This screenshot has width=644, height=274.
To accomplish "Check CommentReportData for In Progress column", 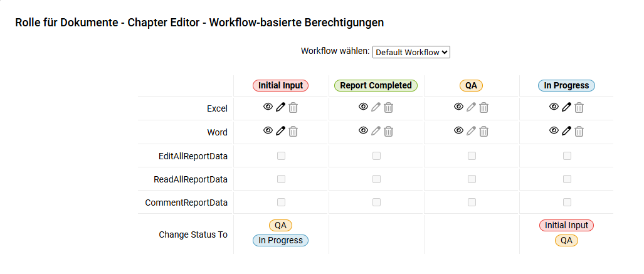I will click(567, 202).
